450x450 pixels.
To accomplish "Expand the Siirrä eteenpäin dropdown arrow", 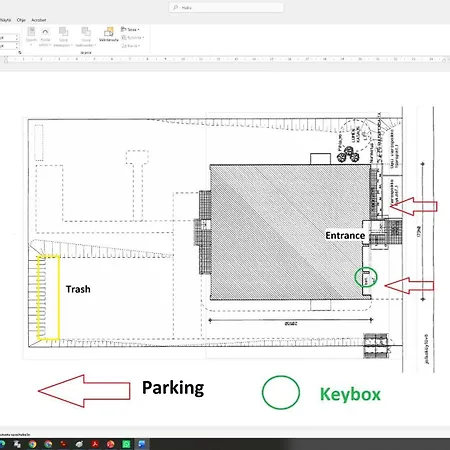I will pyautogui.click(x=71, y=45).
